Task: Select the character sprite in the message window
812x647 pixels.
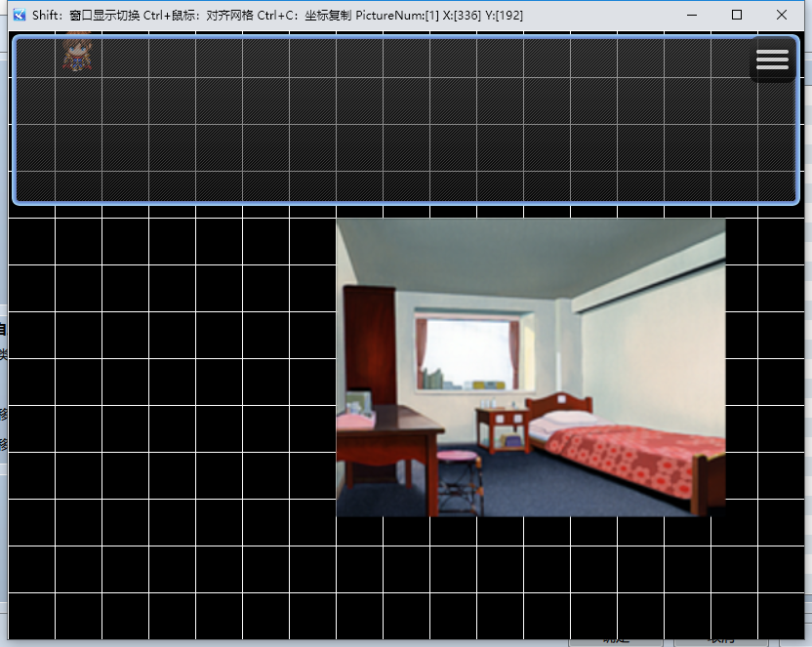Action: point(77,52)
